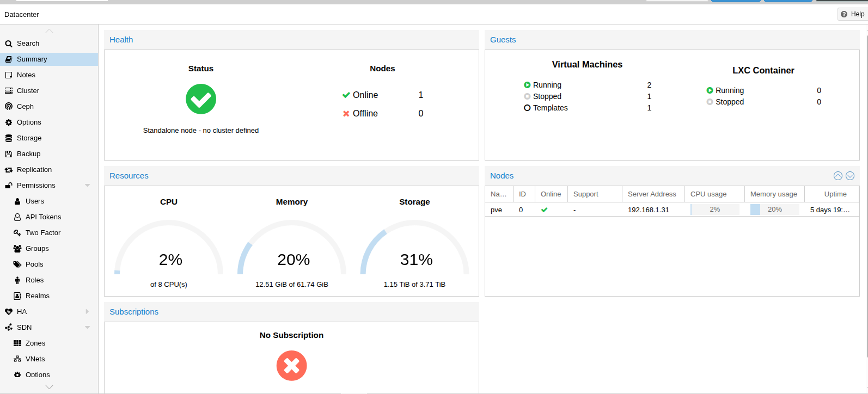
Task: Click the HA heartbeat icon
Action: tap(9, 312)
